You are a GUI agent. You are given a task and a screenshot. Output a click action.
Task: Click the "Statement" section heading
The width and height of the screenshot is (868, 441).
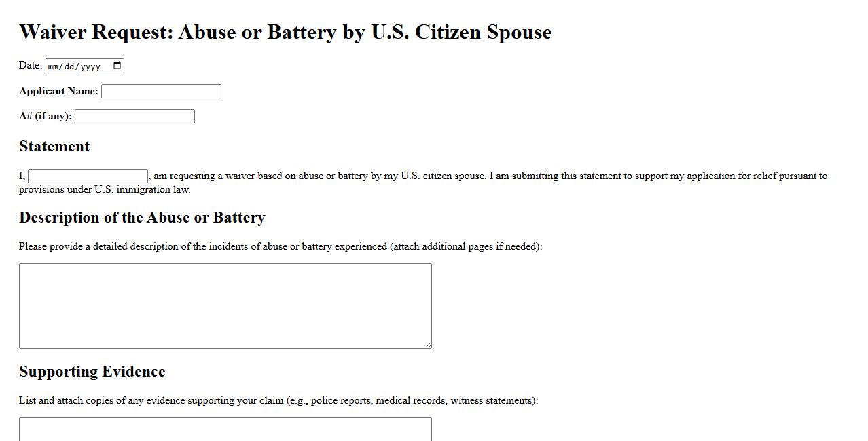tap(54, 147)
